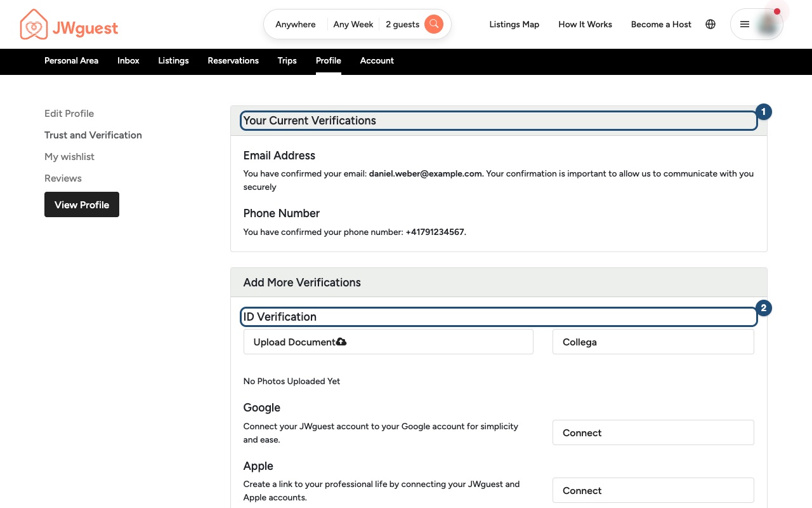Select Trust and Verification in the sidebar
The height and width of the screenshot is (508, 812).
tap(93, 135)
